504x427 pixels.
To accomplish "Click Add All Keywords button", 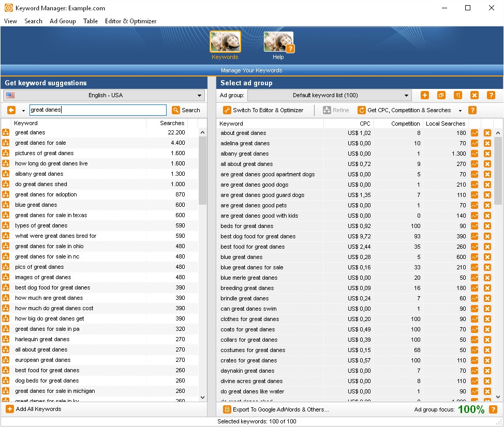I will click(34, 409).
